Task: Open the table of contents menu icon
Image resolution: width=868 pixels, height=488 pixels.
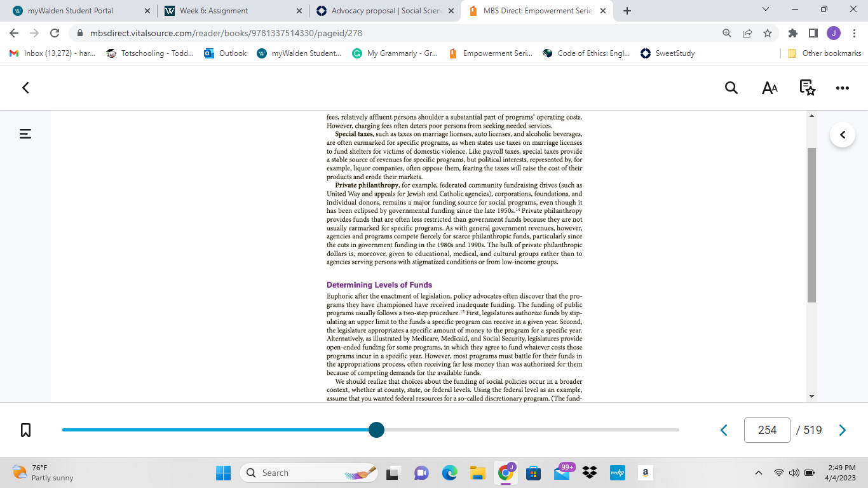Action: coord(25,134)
